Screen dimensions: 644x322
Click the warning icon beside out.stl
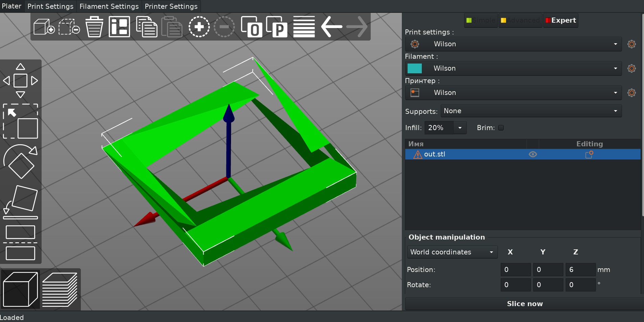418,154
